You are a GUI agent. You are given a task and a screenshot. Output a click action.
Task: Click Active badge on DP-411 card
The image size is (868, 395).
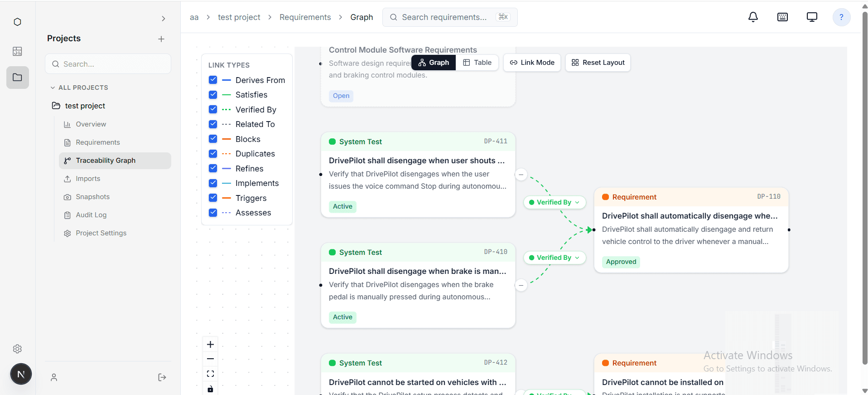(342, 206)
